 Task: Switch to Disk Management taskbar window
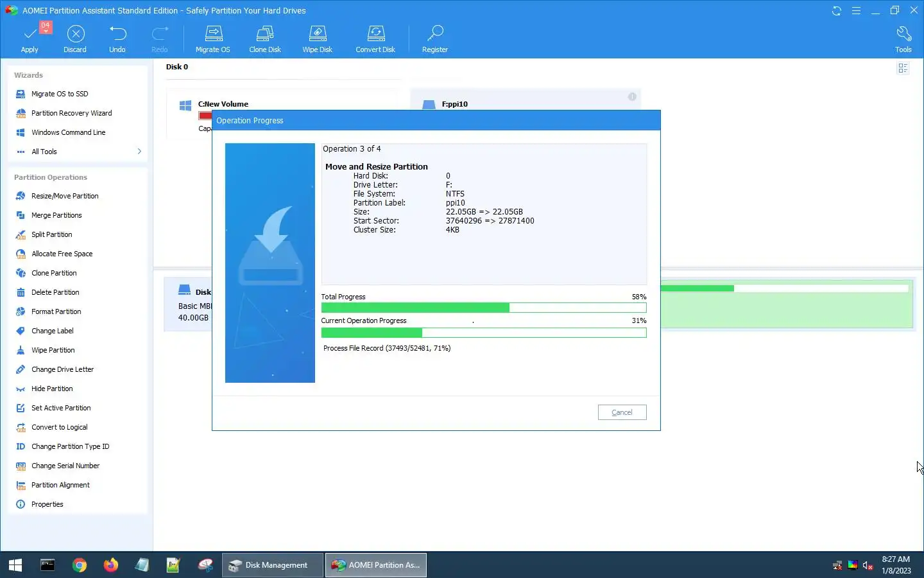point(273,565)
